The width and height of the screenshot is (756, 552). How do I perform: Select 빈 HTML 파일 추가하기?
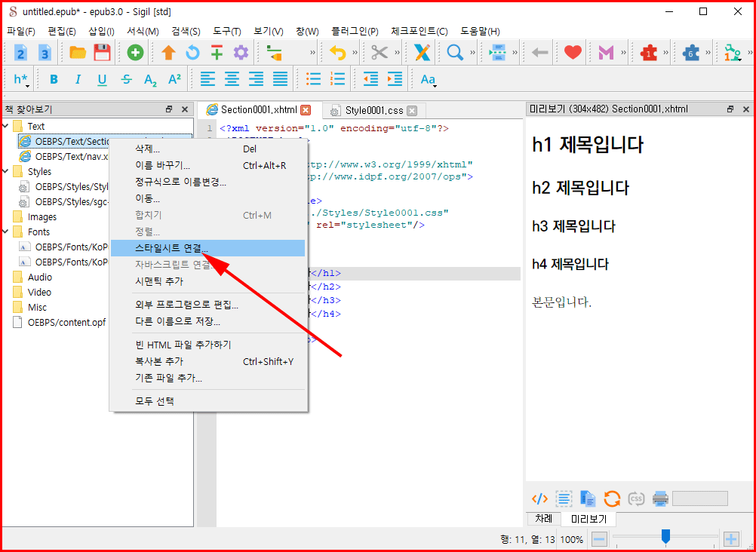click(207, 345)
